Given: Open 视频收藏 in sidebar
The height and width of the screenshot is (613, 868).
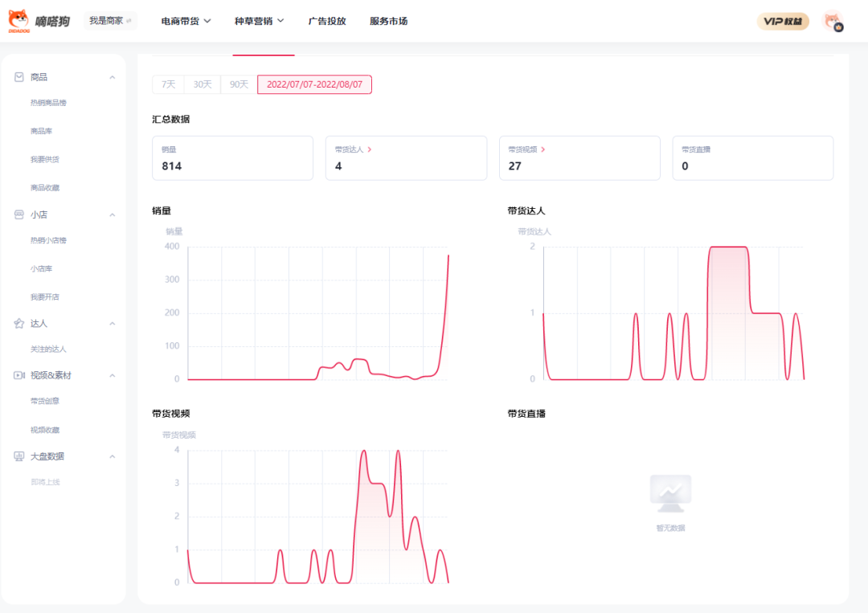Looking at the screenshot, I should coord(45,430).
